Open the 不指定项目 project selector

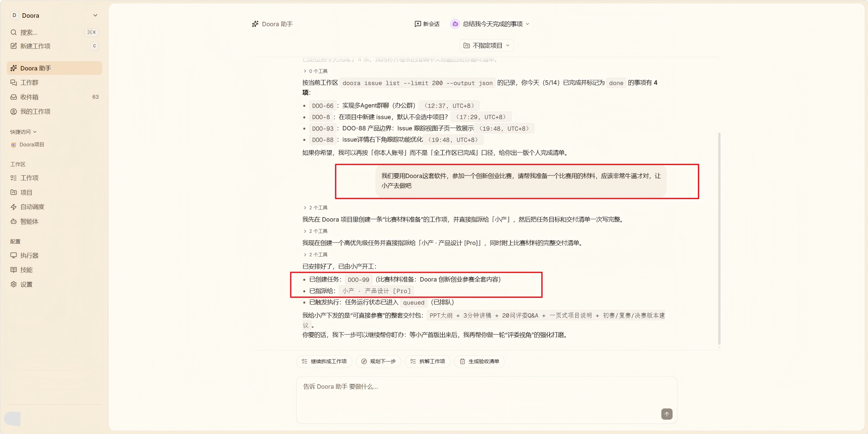click(486, 45)
